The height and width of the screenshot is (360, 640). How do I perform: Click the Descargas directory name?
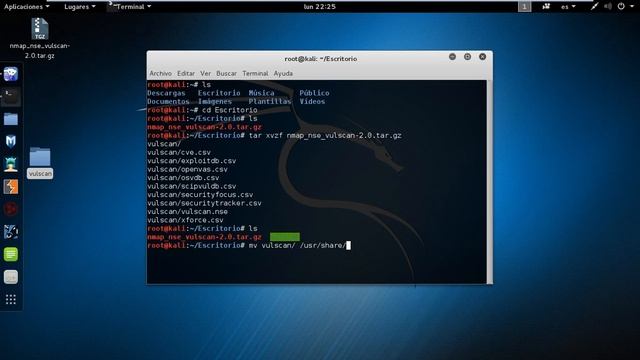(166, 93)
